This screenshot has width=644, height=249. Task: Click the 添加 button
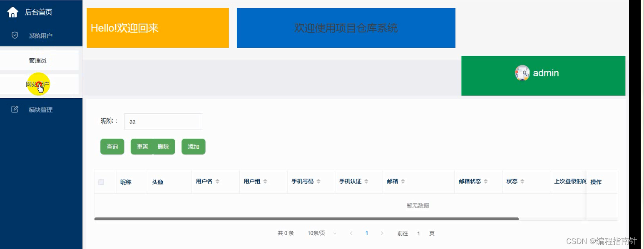click(x=194, y=147)
